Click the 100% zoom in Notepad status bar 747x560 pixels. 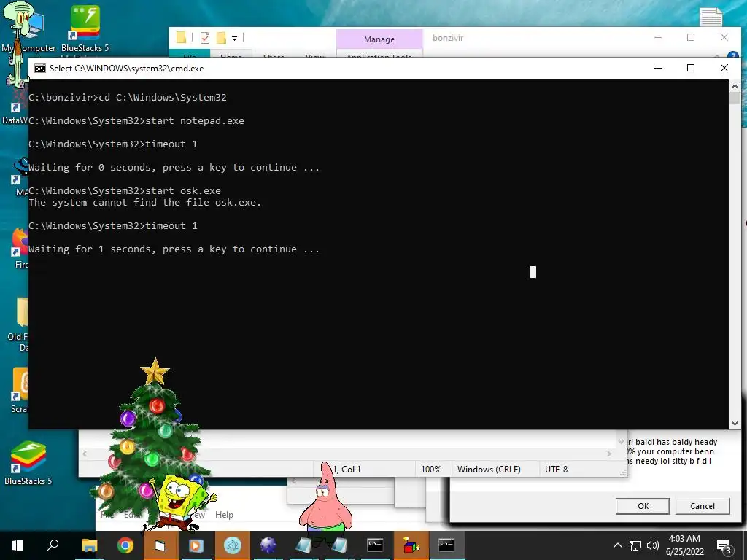(x=430, y=470)
